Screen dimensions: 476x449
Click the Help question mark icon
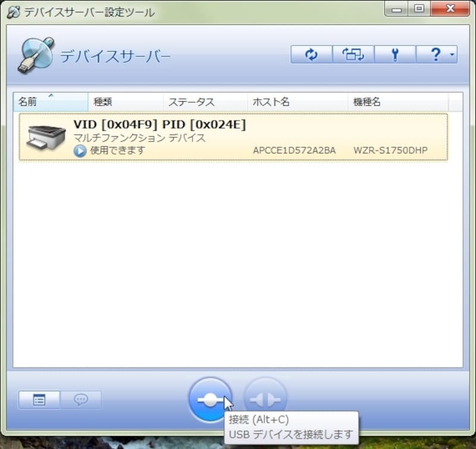pos(434,54)
